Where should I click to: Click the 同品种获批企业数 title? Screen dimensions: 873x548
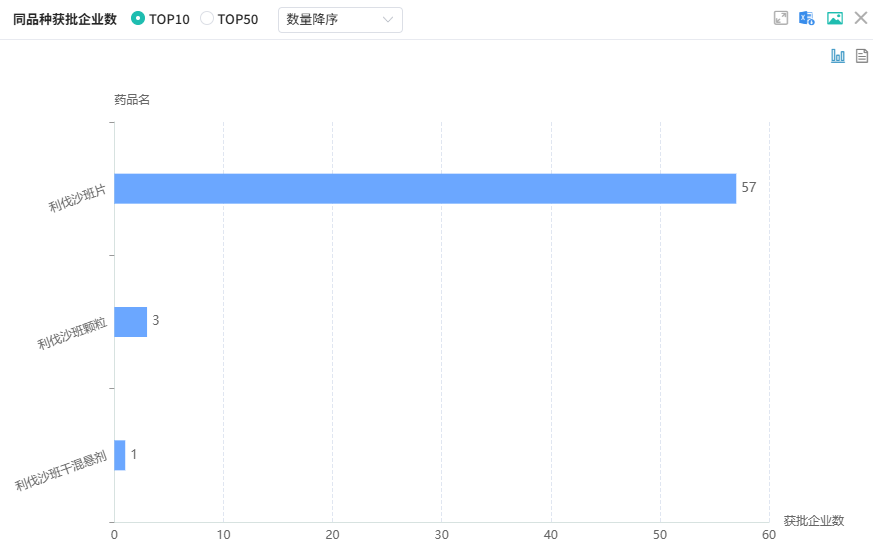pyautogui.click(x=65, y=19)
